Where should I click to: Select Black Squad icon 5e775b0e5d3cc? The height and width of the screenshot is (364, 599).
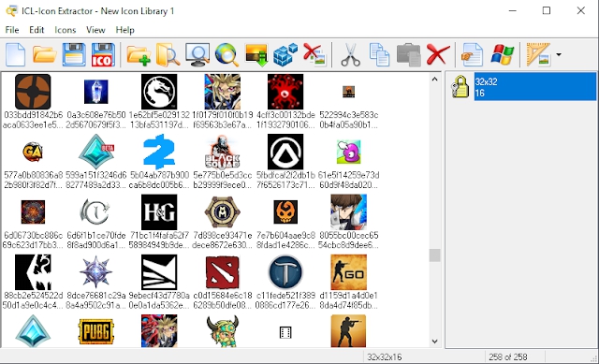pos(223,152)
